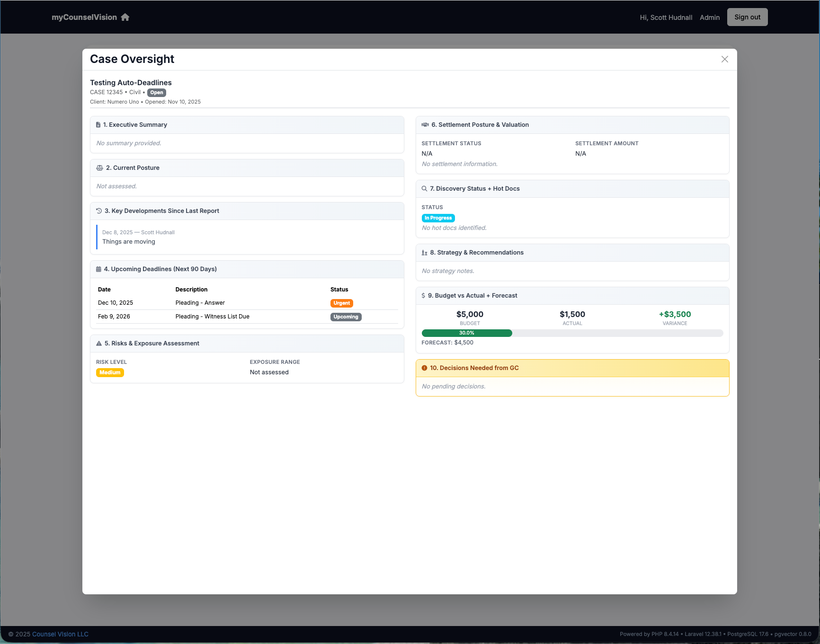The image size is (820, 644).
Task: Click the myCounselVision brand link
Action: tap(84, 17)
